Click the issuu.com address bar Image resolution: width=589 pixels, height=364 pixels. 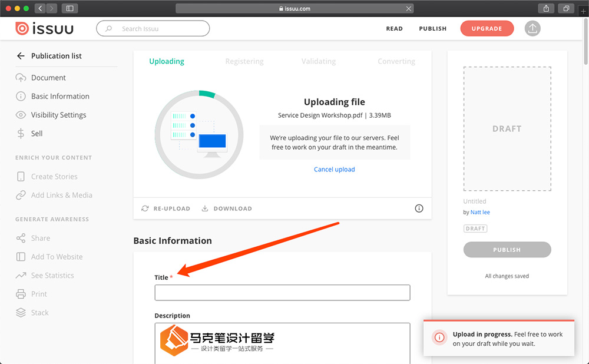(x=294, y=8)
